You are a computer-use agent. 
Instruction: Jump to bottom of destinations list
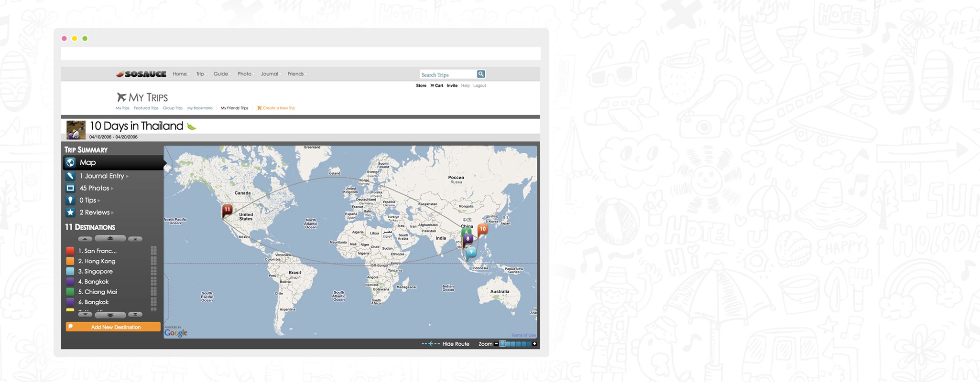(x=135, y=315)
